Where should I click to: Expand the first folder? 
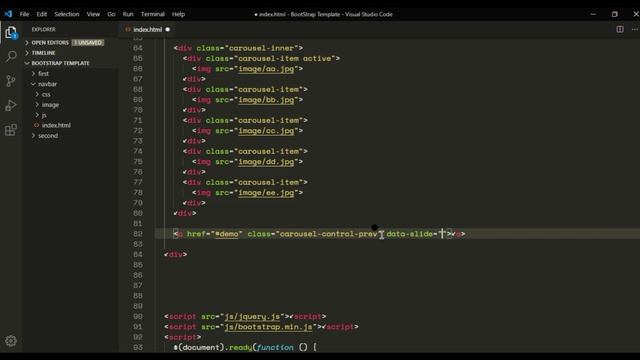tap(43, 74)
